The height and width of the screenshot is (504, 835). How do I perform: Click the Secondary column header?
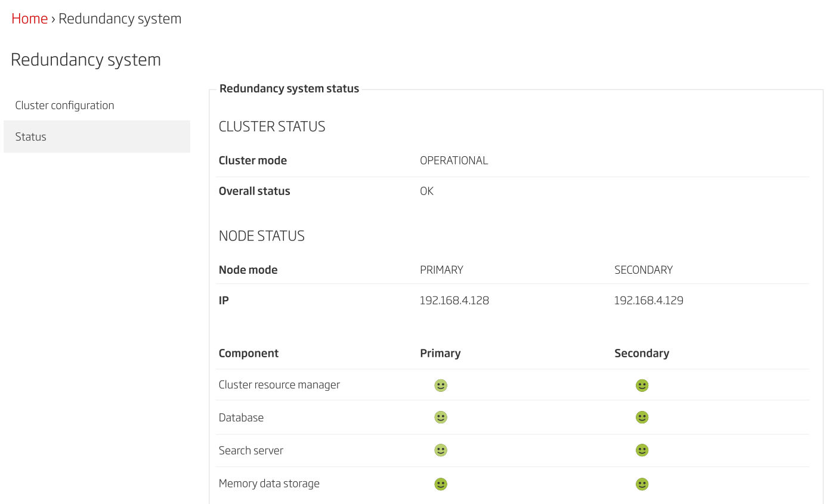[x=642, y=354]
